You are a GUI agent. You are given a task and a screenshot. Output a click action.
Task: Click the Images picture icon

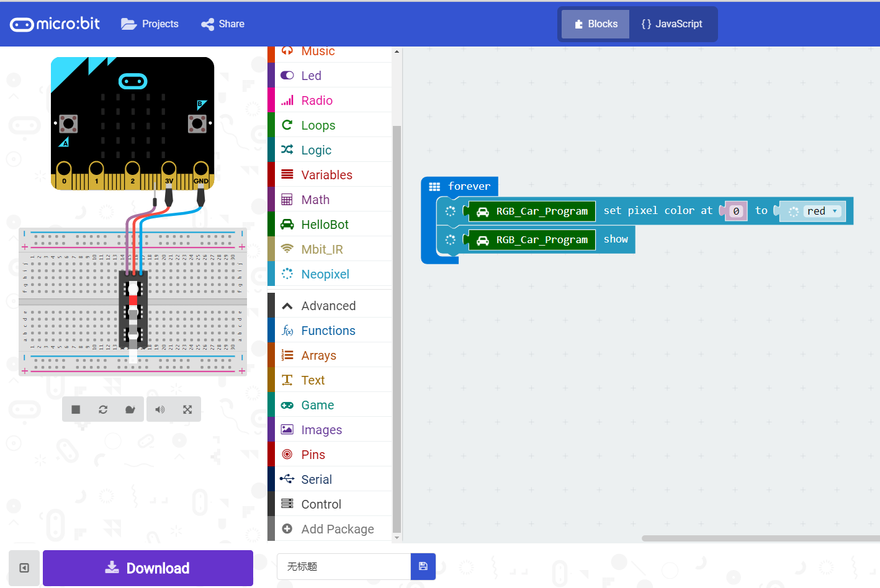[287, 429]
